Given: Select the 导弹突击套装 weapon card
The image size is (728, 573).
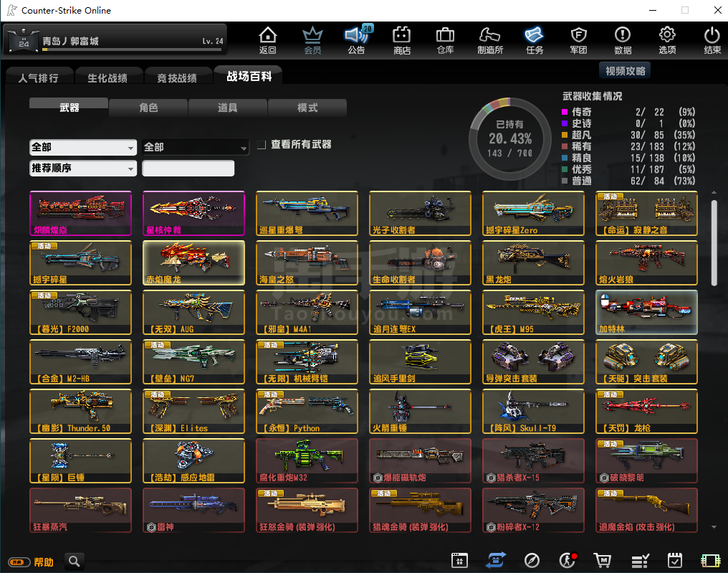Looking at the screenshot, I should coord(534,362).
